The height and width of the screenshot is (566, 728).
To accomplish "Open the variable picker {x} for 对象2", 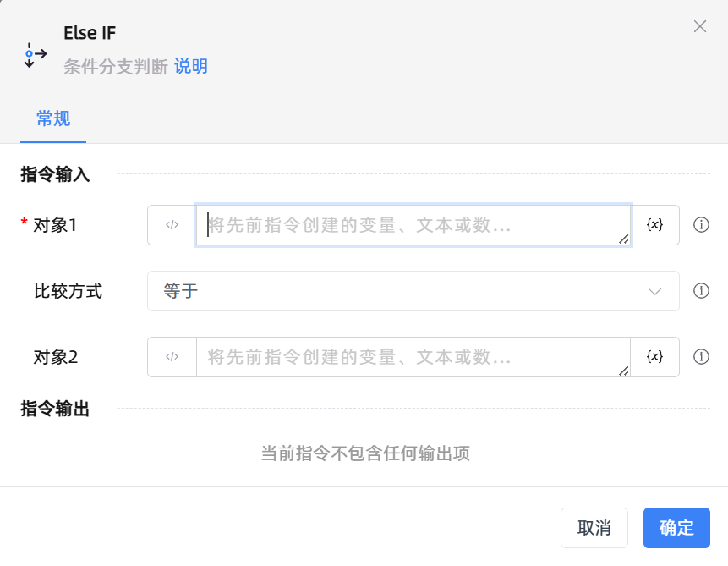I will pos(655,356).
